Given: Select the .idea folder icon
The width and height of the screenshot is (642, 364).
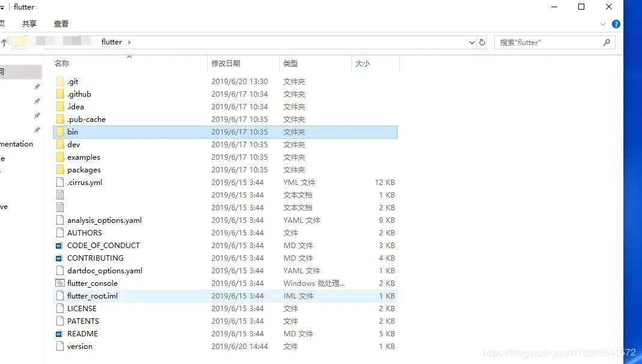Looking at the screenshot, I should tap(60, 107).
